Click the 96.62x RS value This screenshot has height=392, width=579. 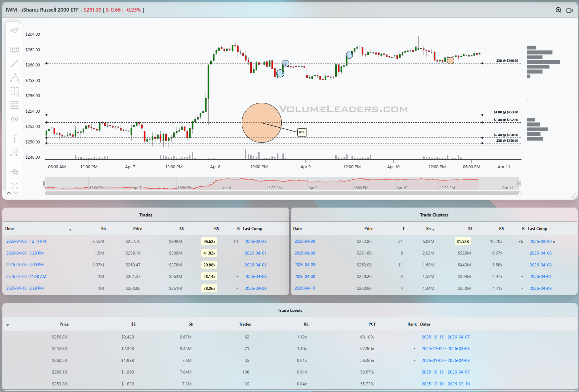pyautogui.click(x=209, y=242)
